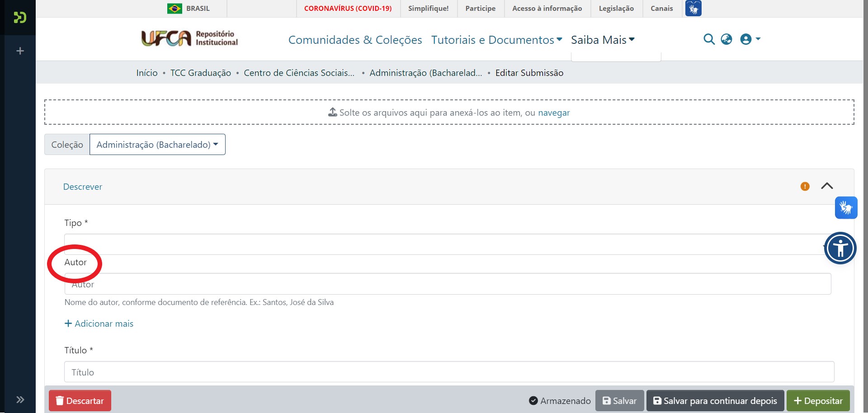Click the upload cloud icon in the drop zone
The height and width of the screenshot is (413, 868).
(332, 112)
